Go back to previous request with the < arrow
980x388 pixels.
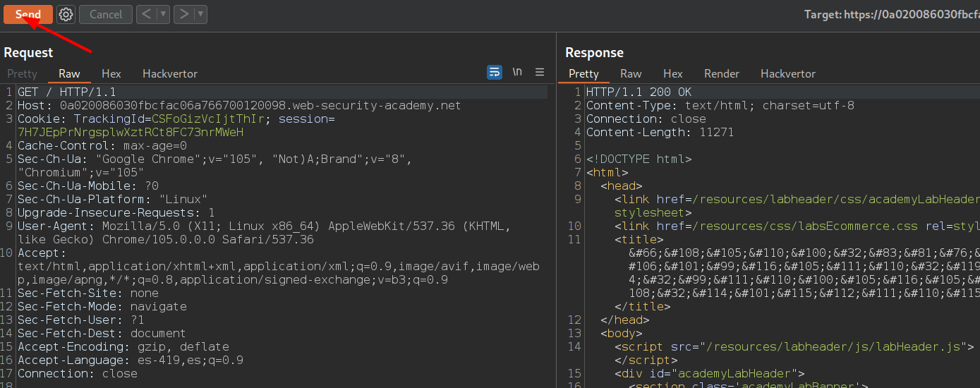pos(146,14)
